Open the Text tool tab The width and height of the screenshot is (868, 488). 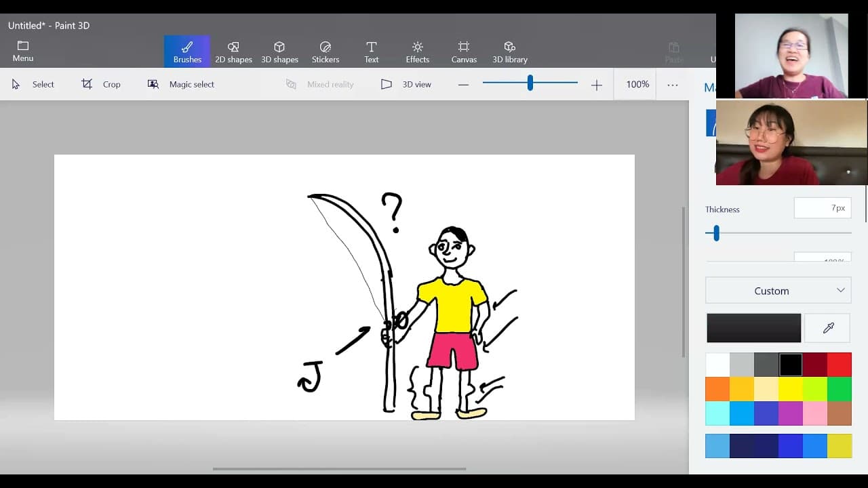[x=372, y=52]
